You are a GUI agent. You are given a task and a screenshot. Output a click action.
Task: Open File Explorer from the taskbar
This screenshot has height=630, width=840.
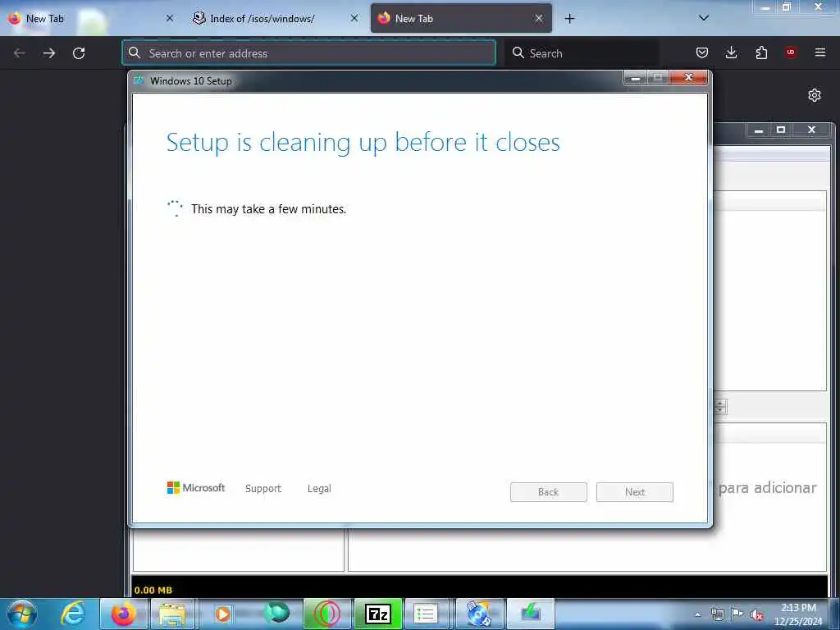(172, 614)
